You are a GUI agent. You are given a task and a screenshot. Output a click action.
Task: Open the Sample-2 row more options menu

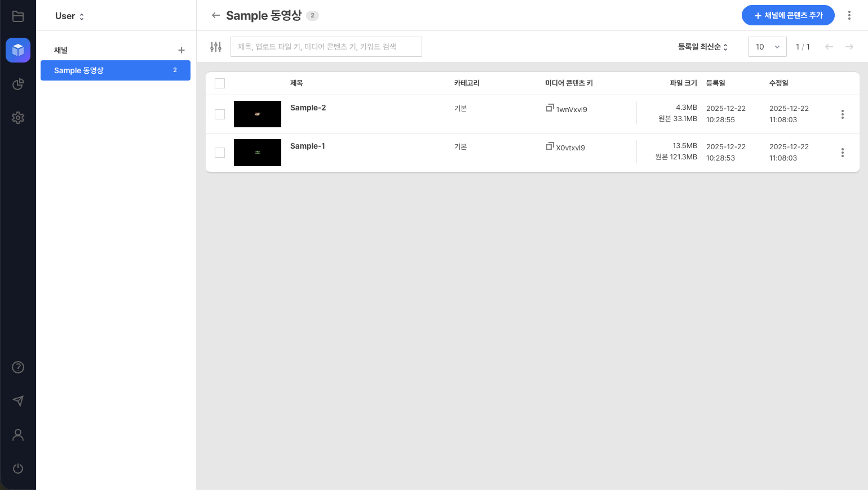(x=843, y=114)
